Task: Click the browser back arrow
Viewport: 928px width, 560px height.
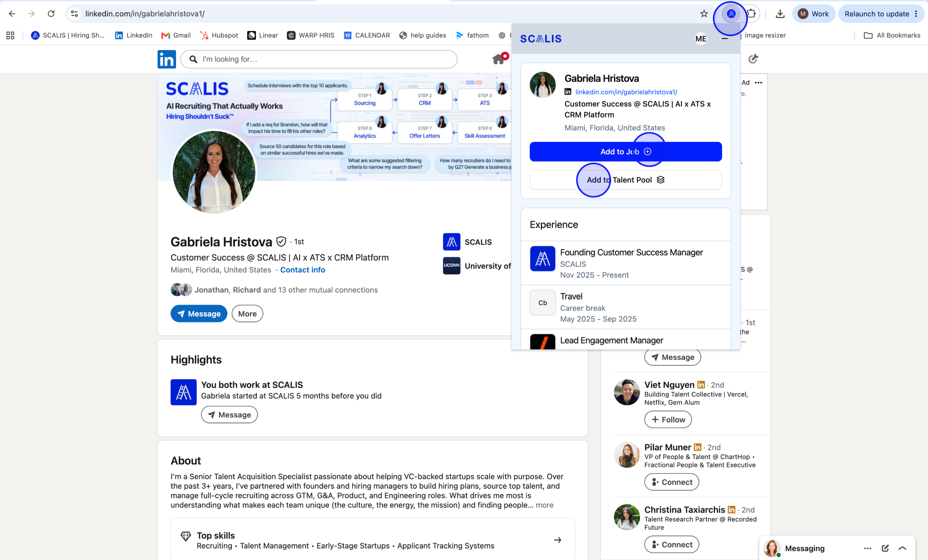Action: [x=12, y=14]
